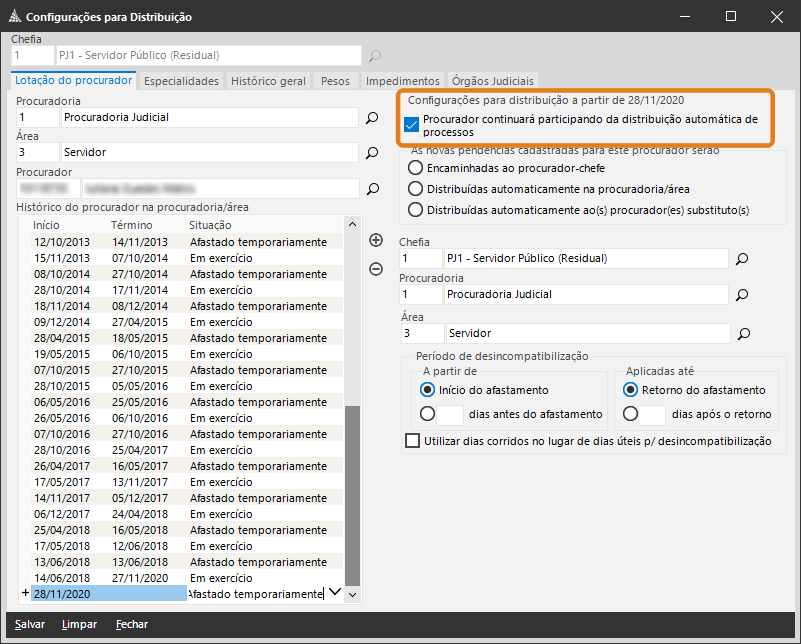Click the Fechar button
This screenshot has height=644, width=801.
(131, 624)
